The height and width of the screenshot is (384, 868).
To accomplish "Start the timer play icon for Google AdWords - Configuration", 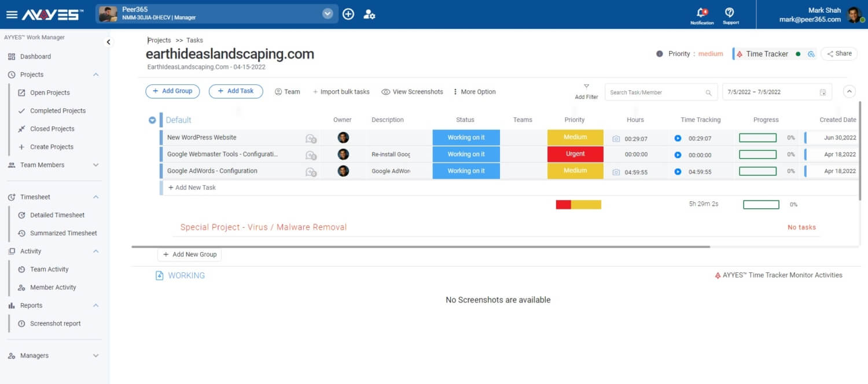I will coord(678,171).
